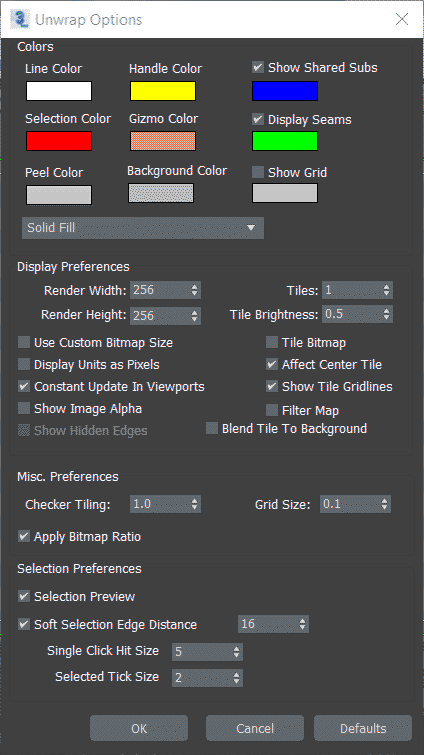Click the Defaults button
The width and height of the screenshot is (424, 755).
pyautogui.click(x=363, y=728)
